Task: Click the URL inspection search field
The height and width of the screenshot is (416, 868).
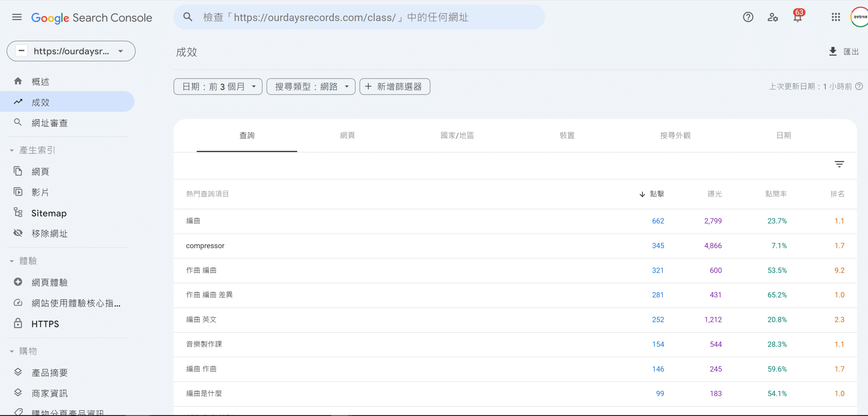Action: (x=359, y=17)
